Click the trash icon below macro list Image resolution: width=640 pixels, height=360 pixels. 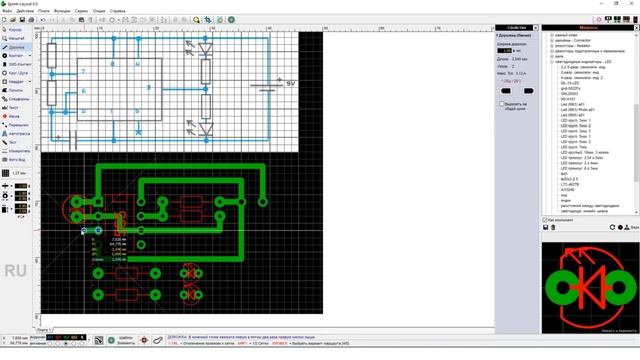(553, 227)
